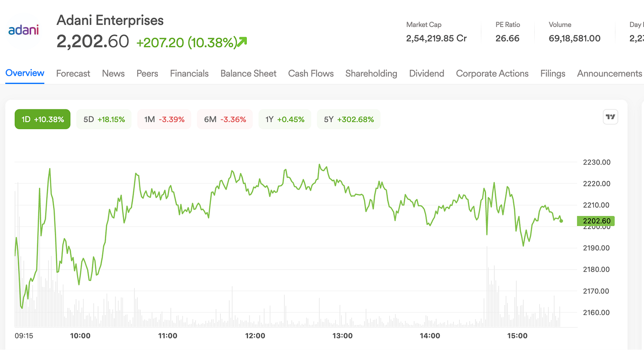This screenshot has width=644, height=350.
Task: Click the Adani company logo
Action: 23,31
